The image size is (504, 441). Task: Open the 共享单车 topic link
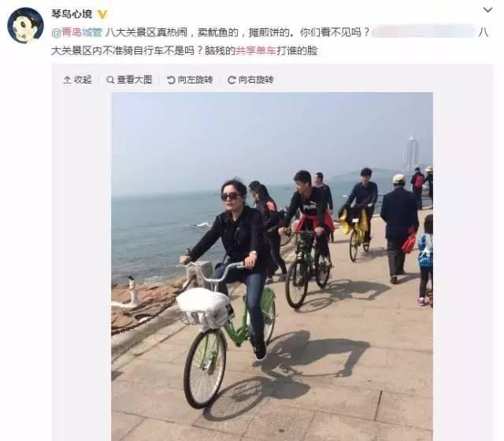click(x=255, y=50)
